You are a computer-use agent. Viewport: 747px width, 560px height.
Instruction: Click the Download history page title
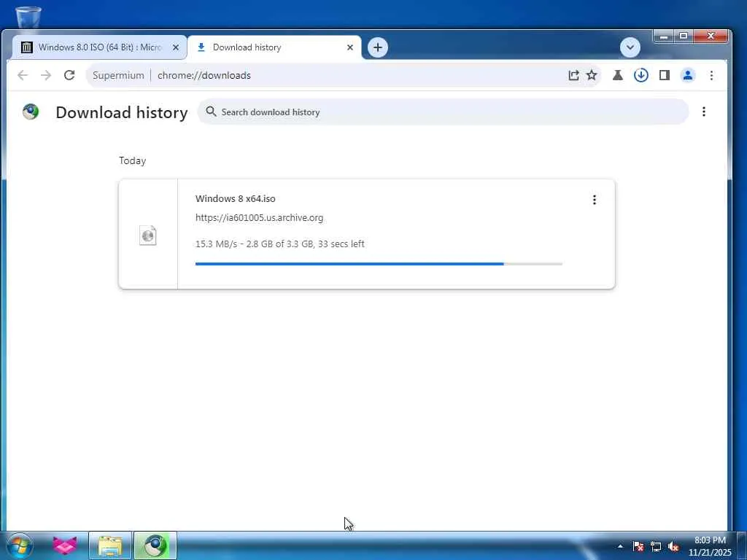pyautogui.click(x=122, y=112)
